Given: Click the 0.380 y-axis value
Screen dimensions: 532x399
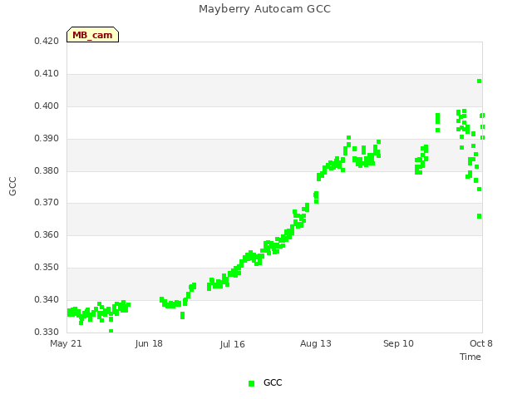Looking at the screenshot, I should (x=47, y=170).
